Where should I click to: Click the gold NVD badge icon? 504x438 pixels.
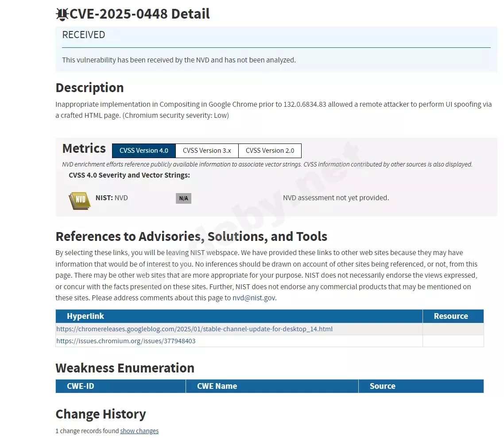click(80, 201)
